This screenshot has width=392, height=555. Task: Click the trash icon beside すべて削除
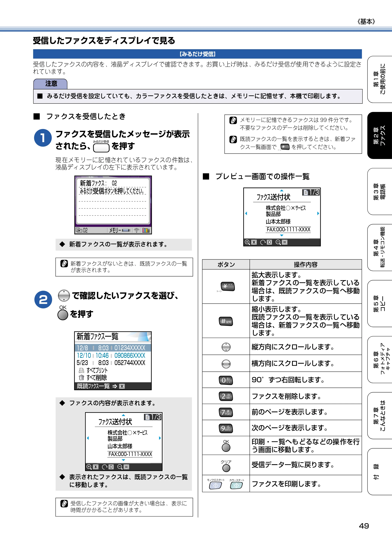click(x=81, y=378)
